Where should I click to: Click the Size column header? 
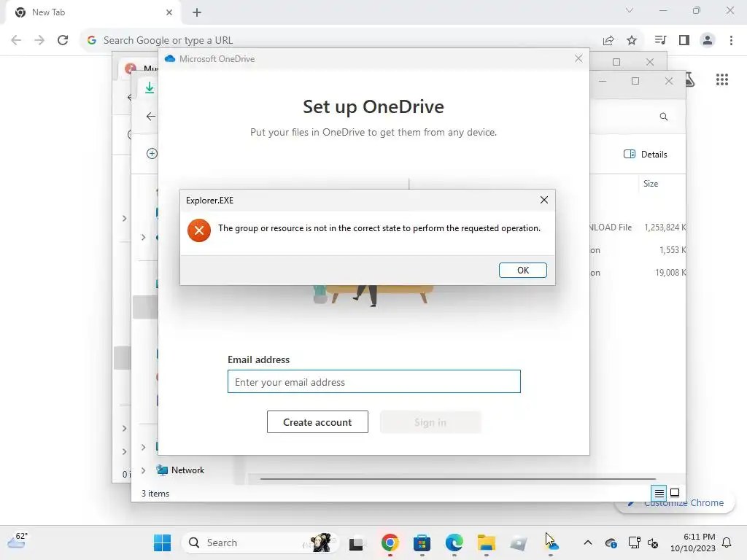(x=650, y=184)
